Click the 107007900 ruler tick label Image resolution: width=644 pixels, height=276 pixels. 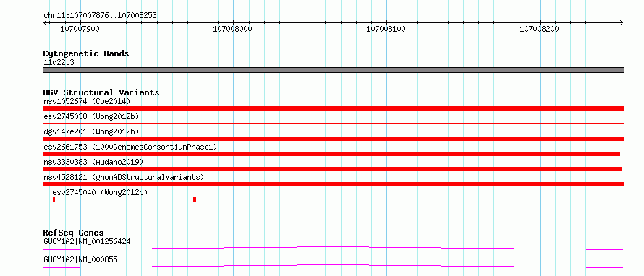click(x=80, y=29)
